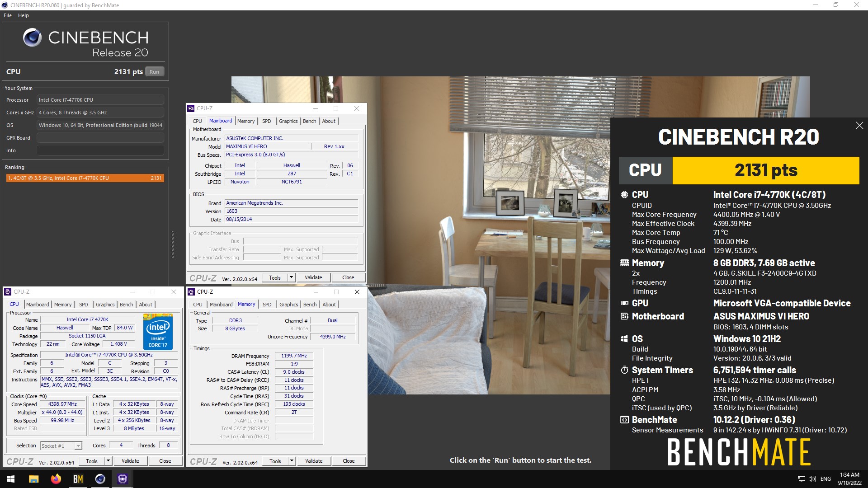Open Mainboard tab in CPU-Z Memory window
Image resolution: width=868 pixels, height=488 pixels.
[x=221, y=305]
